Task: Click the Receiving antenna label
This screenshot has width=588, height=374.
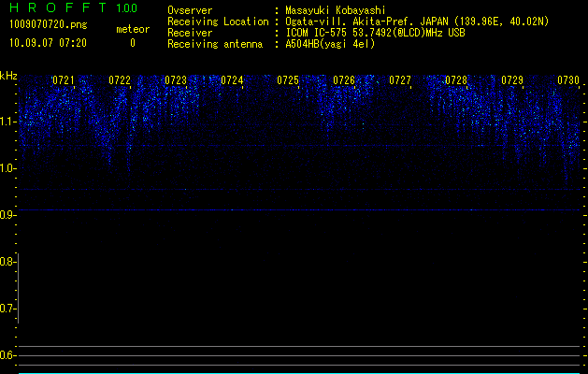Action: pos(215,44)
